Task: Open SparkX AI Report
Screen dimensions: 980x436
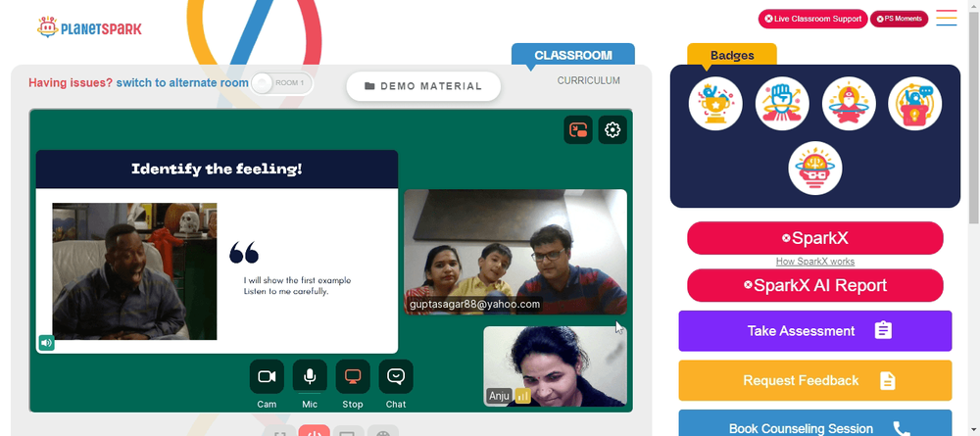Action: [x=815, y=285]
